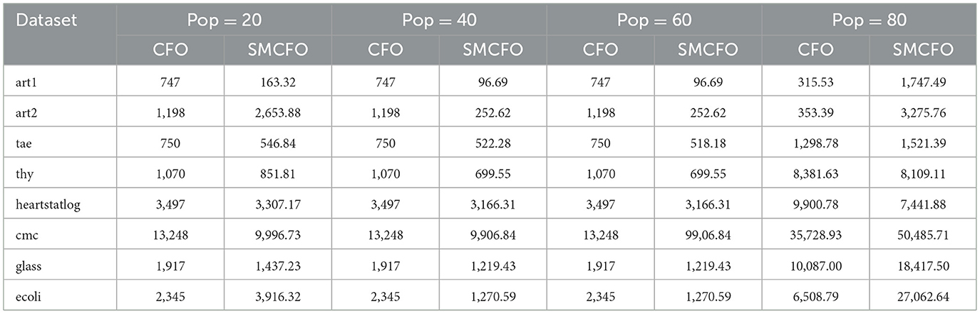The image size is (980, 314).
Task: Select the tae row label
Action: [23, 143]
